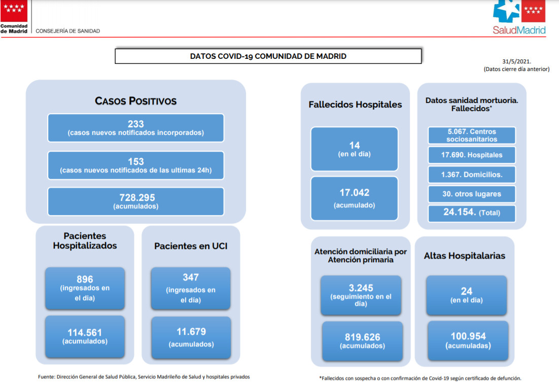Click the 114.561 acumulados box

(x=85, y=337)
